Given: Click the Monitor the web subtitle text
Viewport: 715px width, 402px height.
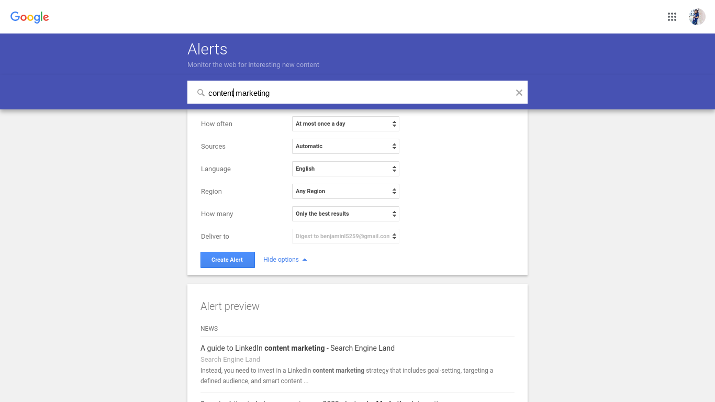Looking at the screenshot, I should click(254, 65).
